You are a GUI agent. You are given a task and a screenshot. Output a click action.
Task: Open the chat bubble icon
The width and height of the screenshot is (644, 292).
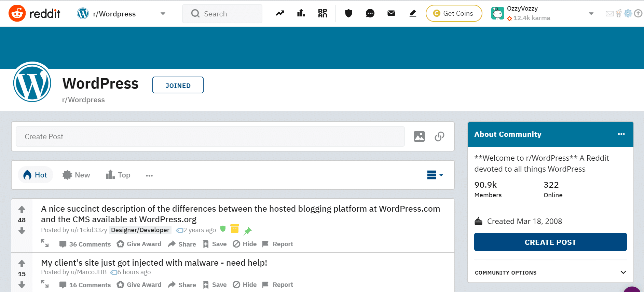370,13
